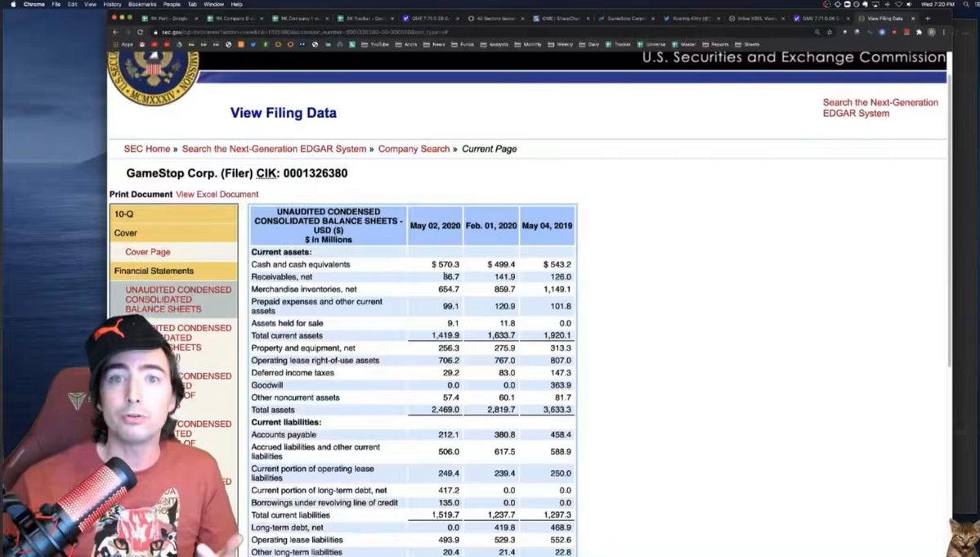
Task: Bookmark this page with the star icon
Action: pyautogui.click(x=830, y=32)
